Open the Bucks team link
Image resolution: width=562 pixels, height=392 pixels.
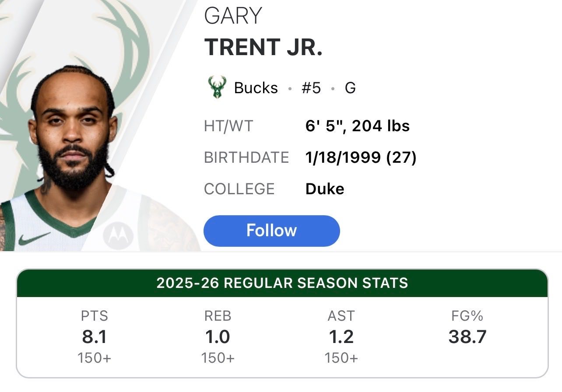click(256, 88)
